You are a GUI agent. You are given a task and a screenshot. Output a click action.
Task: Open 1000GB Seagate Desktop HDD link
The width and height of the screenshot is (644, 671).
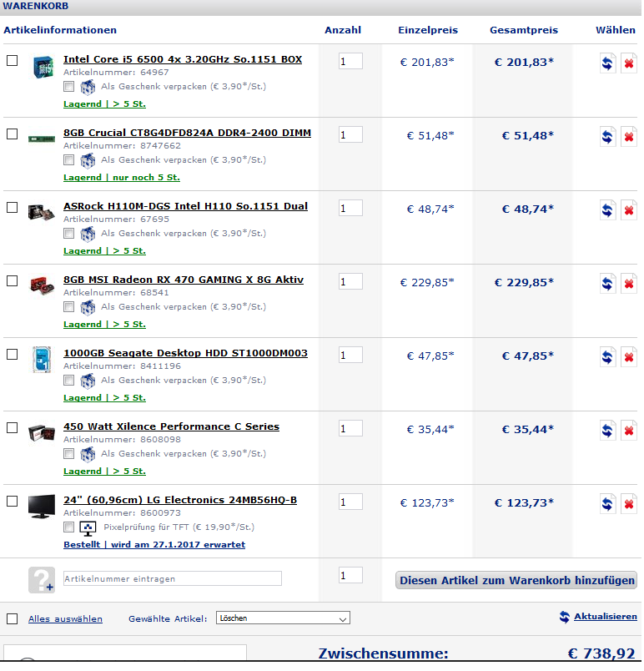point(185,353)
